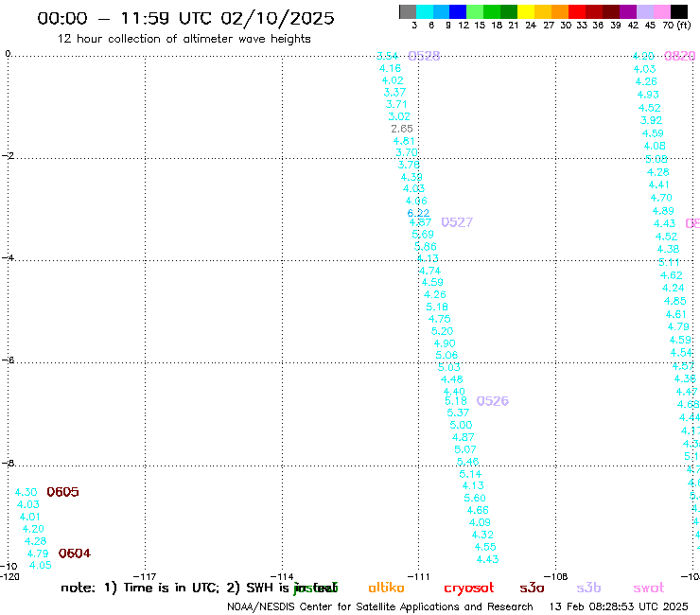Click the '5.37' wave height value
This screenshot has height=615, width=700.
click(458, 413)
